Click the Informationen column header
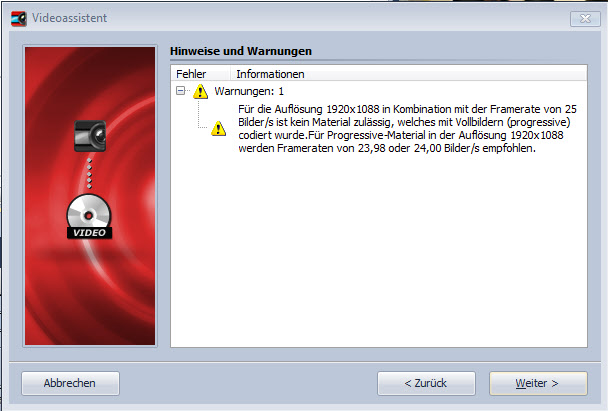Viewport: 608px width, 411px height. [270, 74]
